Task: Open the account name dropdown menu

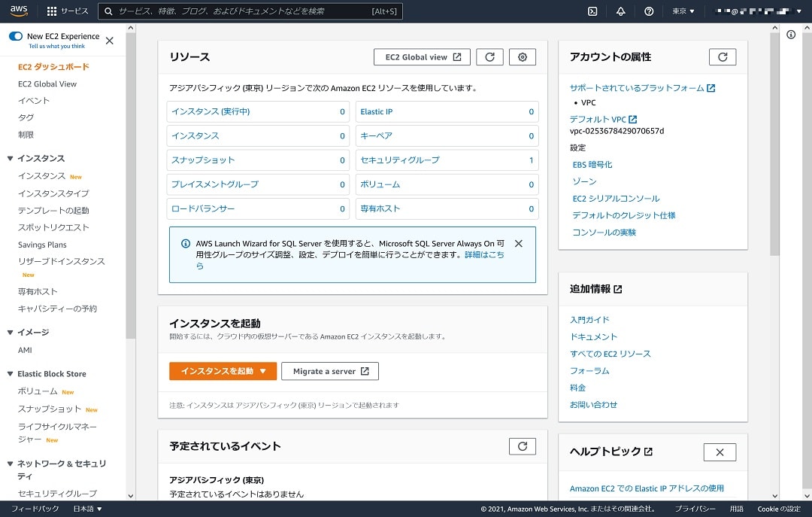Action: pos(758,11)
